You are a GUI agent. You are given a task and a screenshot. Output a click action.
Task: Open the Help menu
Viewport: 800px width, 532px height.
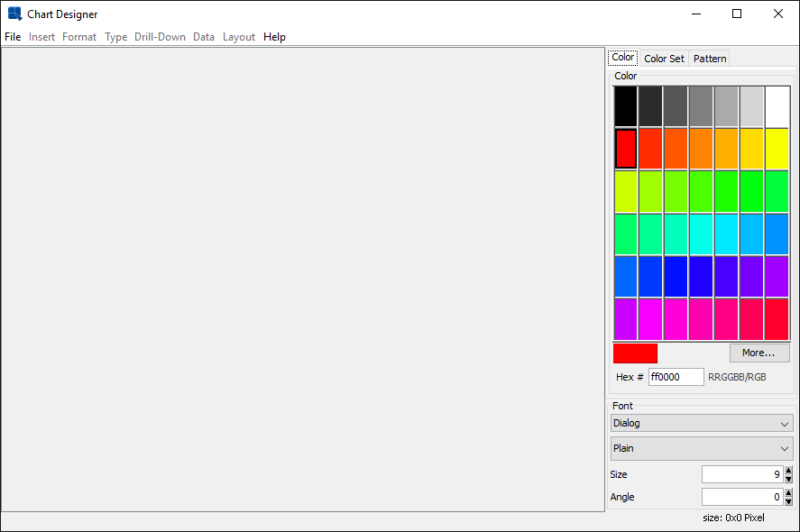point(274,37)
